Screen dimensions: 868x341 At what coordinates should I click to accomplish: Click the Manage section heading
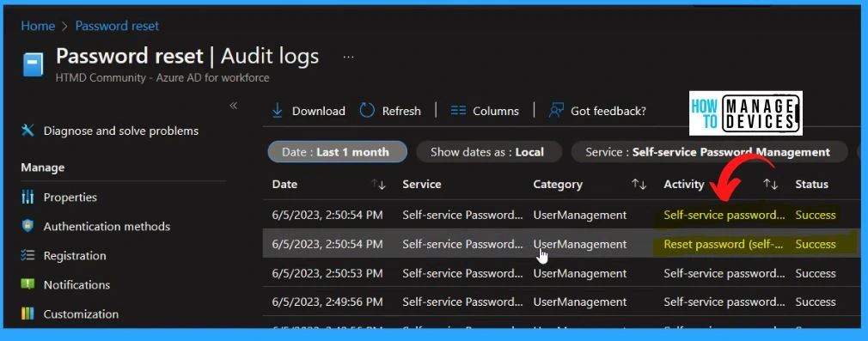(x=43, y=167)
